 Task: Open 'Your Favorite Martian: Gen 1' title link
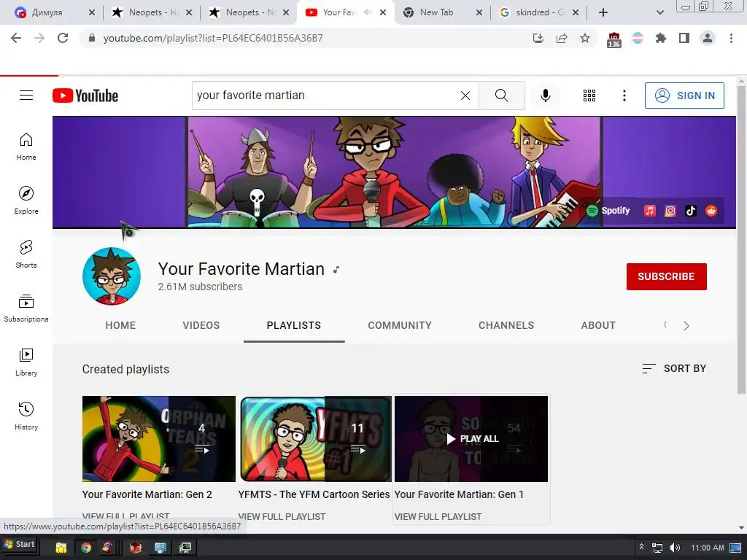[459, 494]
